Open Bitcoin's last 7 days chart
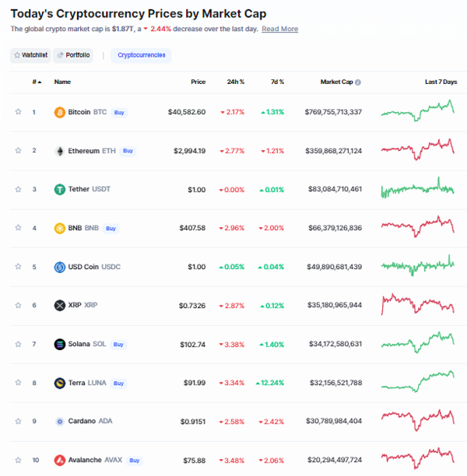The height and width of the screenshot is (476, 467). pos(418,112)
